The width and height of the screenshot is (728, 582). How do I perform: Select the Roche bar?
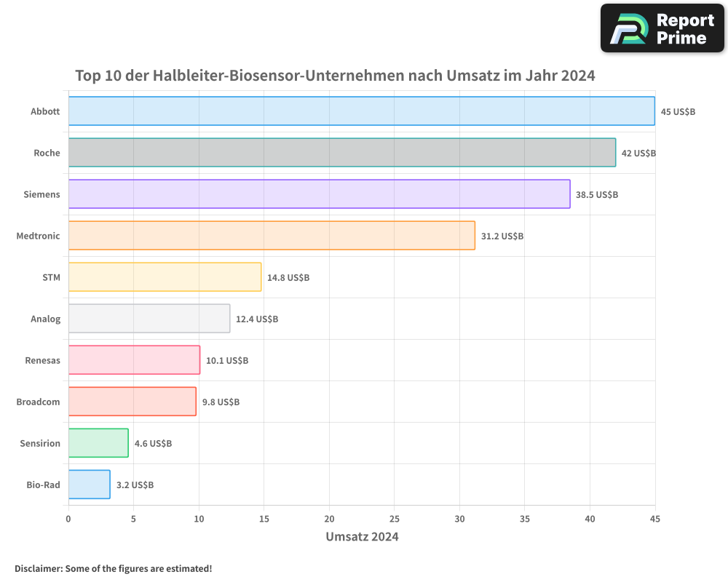coord(342,153)
